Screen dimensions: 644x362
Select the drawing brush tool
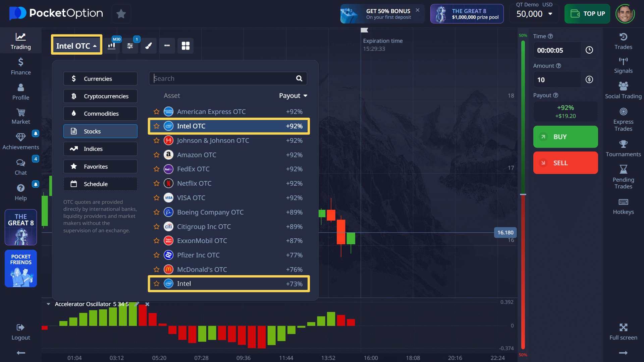click(x=149, y=46)
